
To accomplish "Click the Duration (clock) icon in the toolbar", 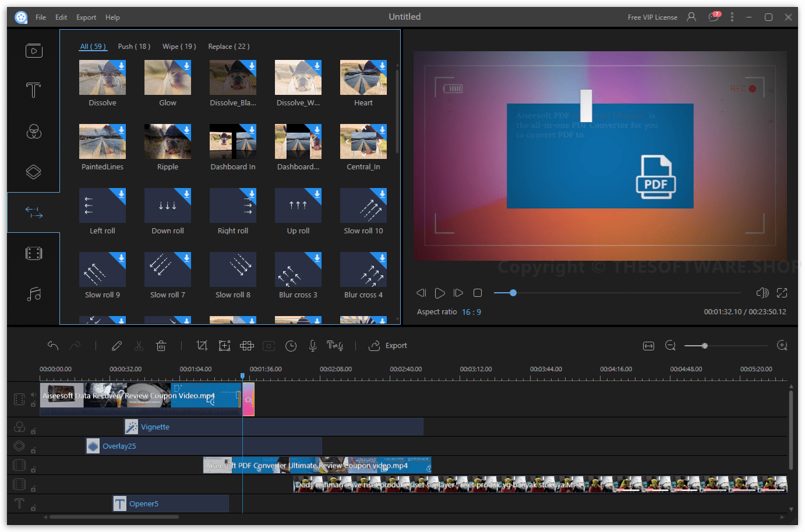I will pos(291,346).
